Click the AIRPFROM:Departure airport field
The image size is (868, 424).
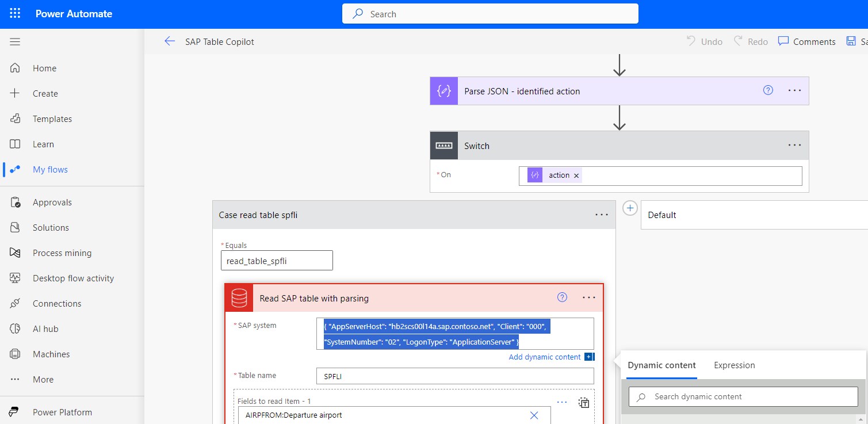pos(395,415)
